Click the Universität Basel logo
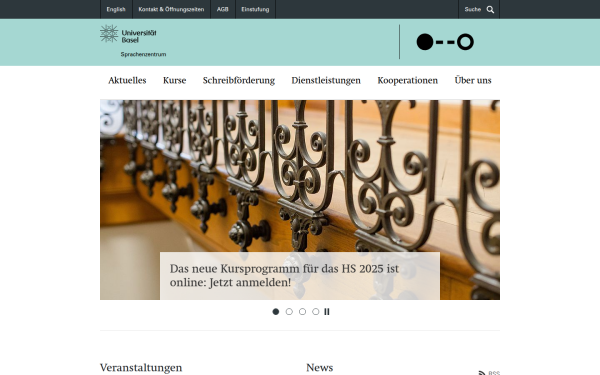 pyautogui.click(x=128, y=34)
